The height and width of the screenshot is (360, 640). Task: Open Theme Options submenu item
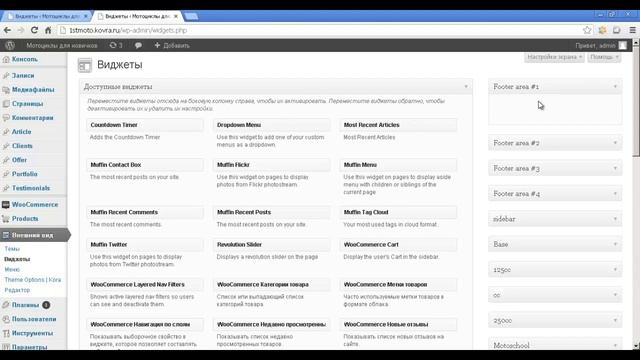pos(33,280)
